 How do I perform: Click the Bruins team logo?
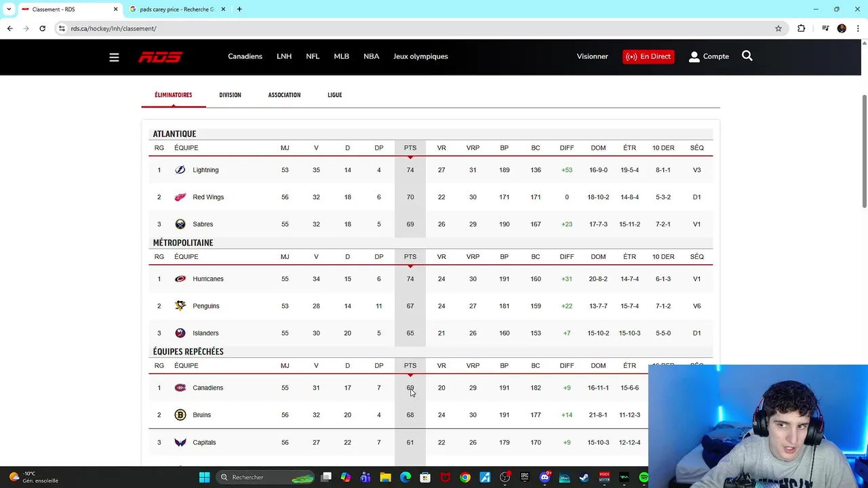(x=180, y=415)
